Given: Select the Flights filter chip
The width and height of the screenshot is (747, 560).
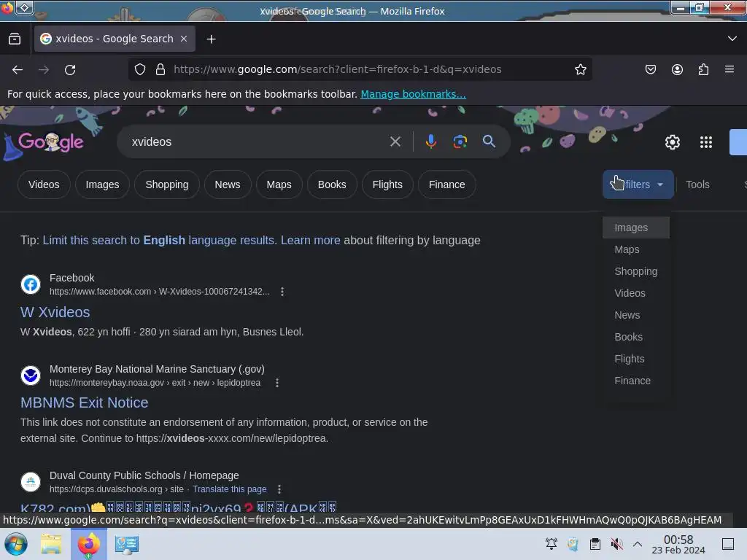Looking at the screenshot, I should 387,184.
